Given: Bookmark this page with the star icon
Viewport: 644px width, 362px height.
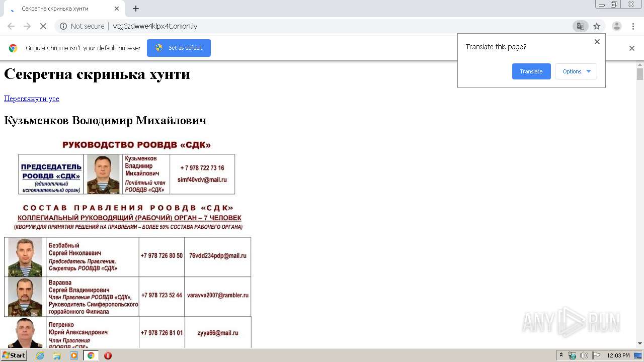Looking at the screenshot, I should (x=597, y=26).
